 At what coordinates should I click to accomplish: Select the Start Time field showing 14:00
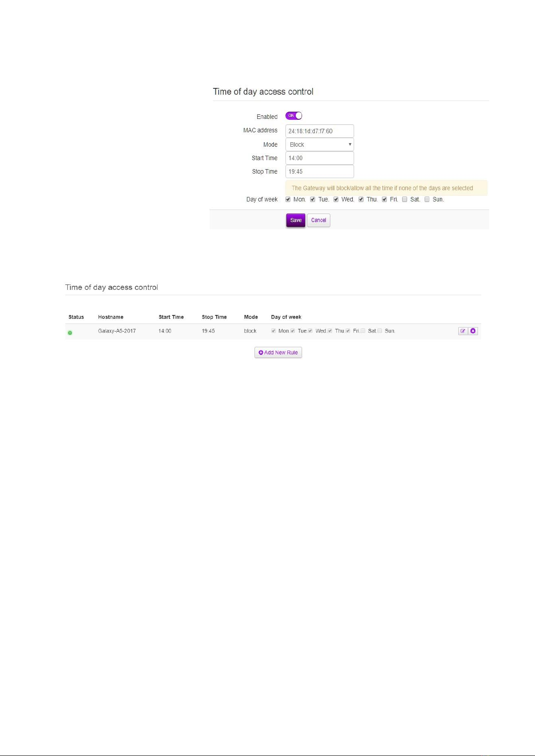(320, 158)
